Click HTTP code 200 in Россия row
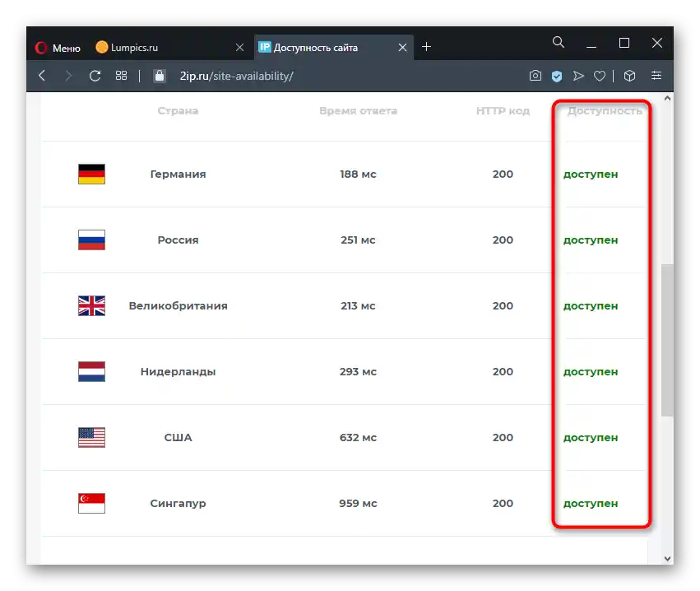 click(503, 240)
